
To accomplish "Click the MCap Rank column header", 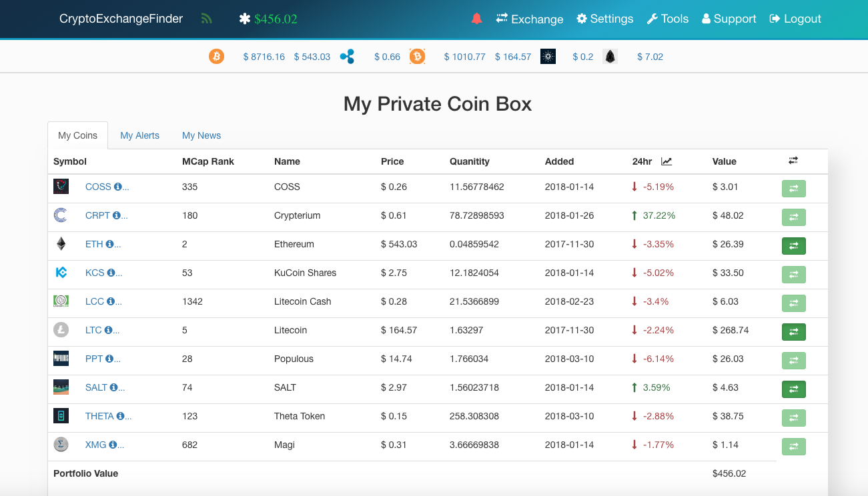I will [x=208, y=161].
